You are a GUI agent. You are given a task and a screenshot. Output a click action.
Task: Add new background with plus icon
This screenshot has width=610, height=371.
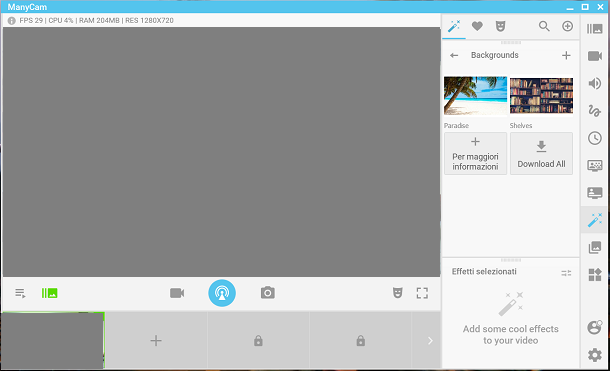click(566, 55)
